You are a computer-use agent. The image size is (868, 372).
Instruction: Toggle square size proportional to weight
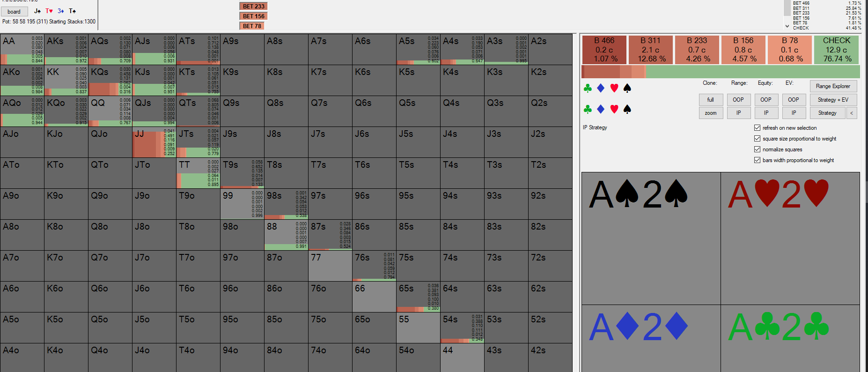757,139
